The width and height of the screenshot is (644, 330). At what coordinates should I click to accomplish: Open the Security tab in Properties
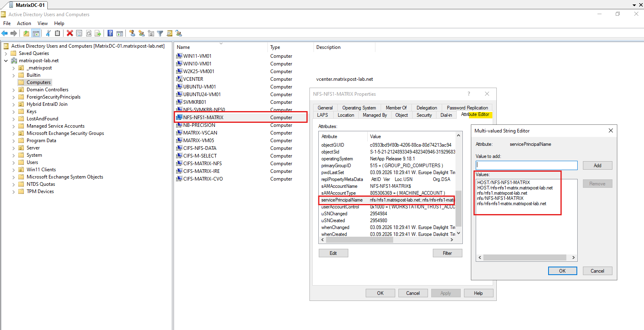pyautogui.click(x=424, y=115)
